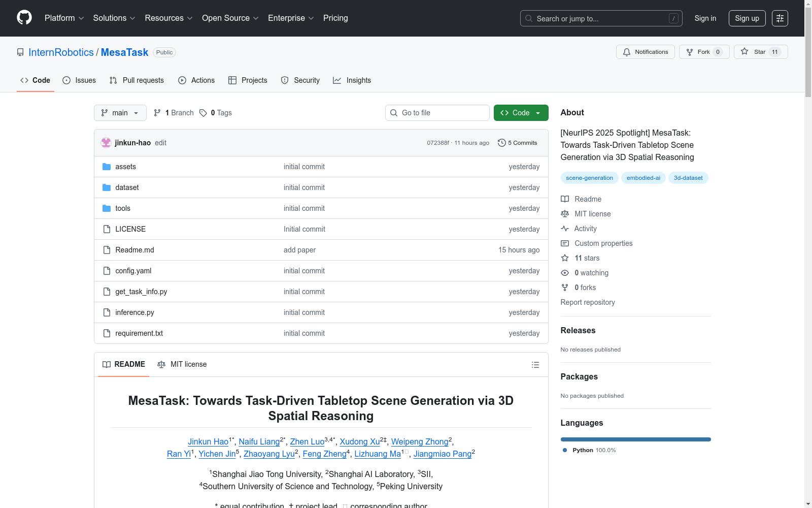Open the 5 Commits history link
The width and height of the screenshot is (812, 508).
tap(518, 143)
